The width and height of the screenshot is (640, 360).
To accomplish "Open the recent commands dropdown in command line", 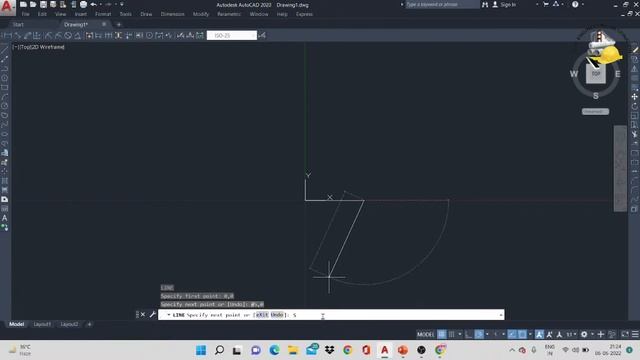I will 168,315.
